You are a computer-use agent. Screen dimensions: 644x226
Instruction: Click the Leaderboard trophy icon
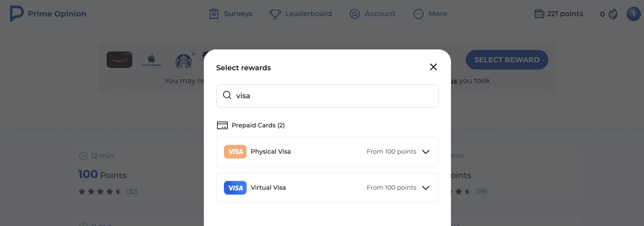tap(275, 14)
